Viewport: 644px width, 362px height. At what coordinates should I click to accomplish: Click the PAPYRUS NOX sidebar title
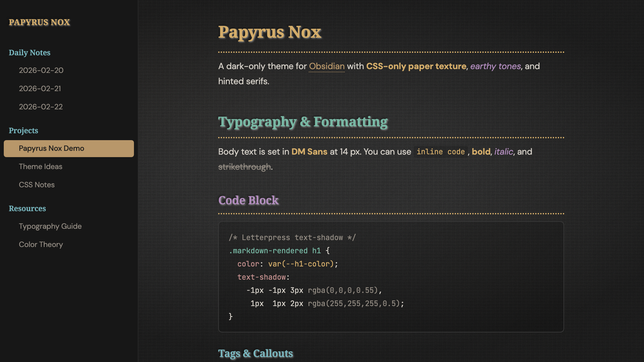pyautogui.click(x=39, y=22)
